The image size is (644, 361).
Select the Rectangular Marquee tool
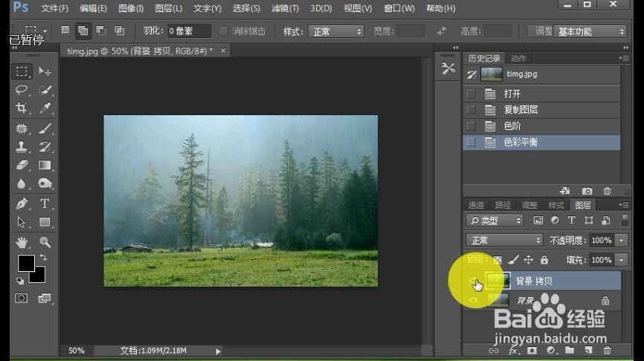pos(22,71)
